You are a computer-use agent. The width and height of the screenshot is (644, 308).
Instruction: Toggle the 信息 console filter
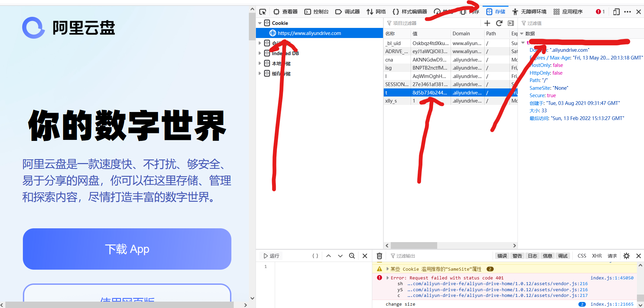547,256
